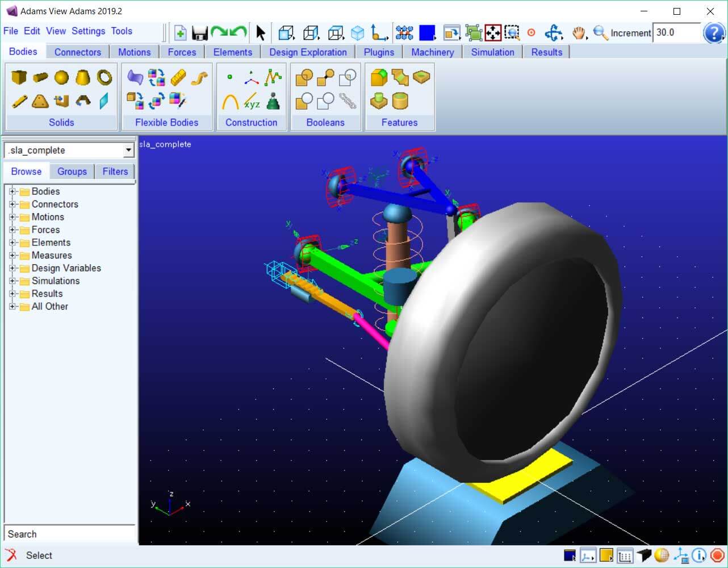Toggle triad axes visibility icon
This screenshot has width=728, height=568.
point(680,555)
